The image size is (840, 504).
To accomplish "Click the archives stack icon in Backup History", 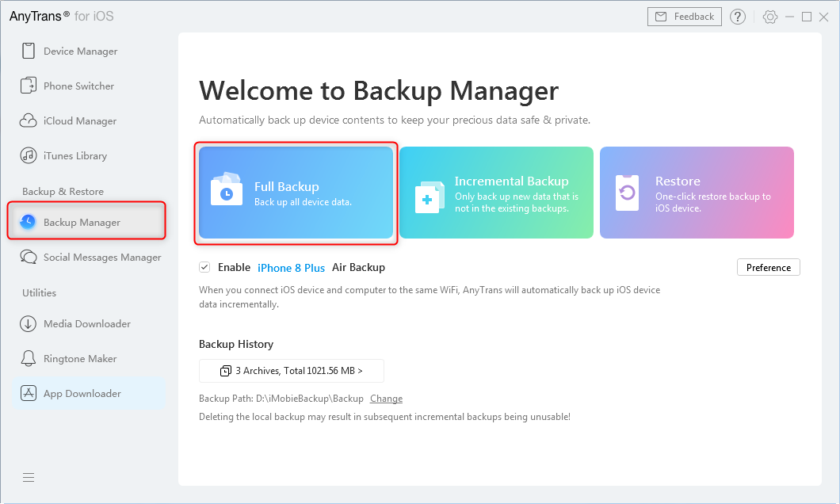I will [x=226, y=371].
